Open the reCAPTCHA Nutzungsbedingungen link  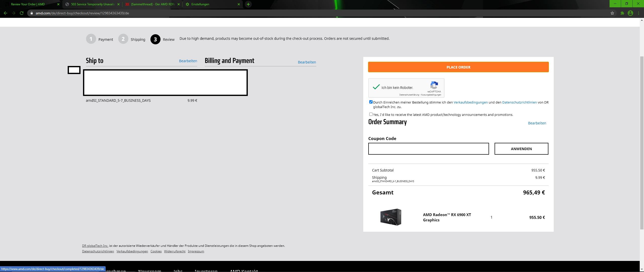(x=431, y=95)
